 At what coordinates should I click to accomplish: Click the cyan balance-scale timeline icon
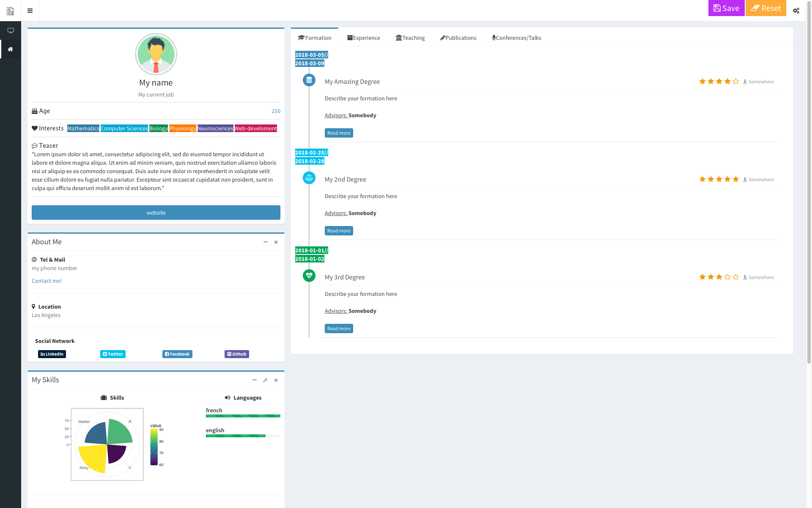[x=309, y=178]
